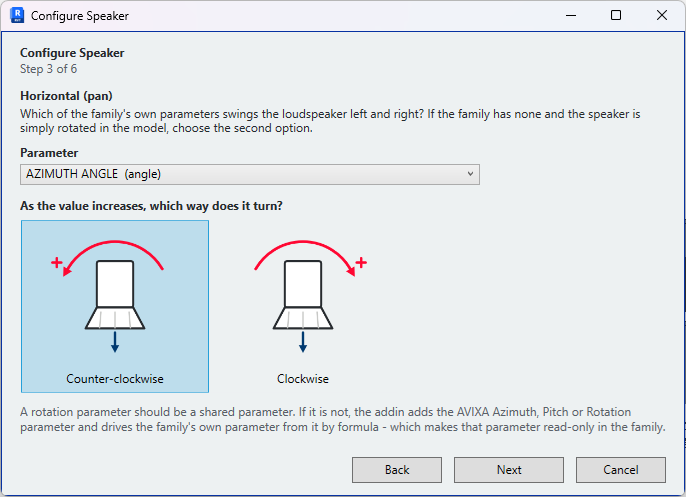Minimize the Configure Speaker window
This screenshot has height=497, width=686.
[570, 15]
